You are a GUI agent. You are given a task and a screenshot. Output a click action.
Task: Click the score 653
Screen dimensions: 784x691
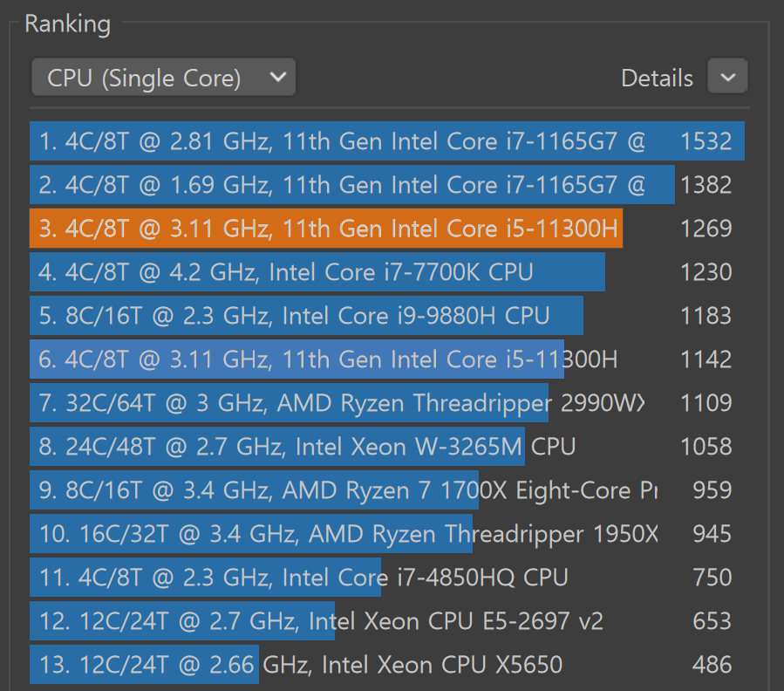pyautogui.click(x=712, y=621)
